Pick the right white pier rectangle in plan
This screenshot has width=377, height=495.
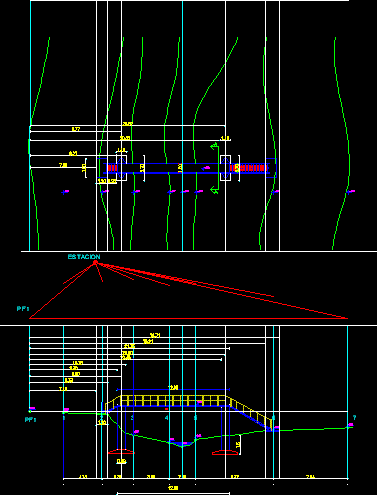225,168
